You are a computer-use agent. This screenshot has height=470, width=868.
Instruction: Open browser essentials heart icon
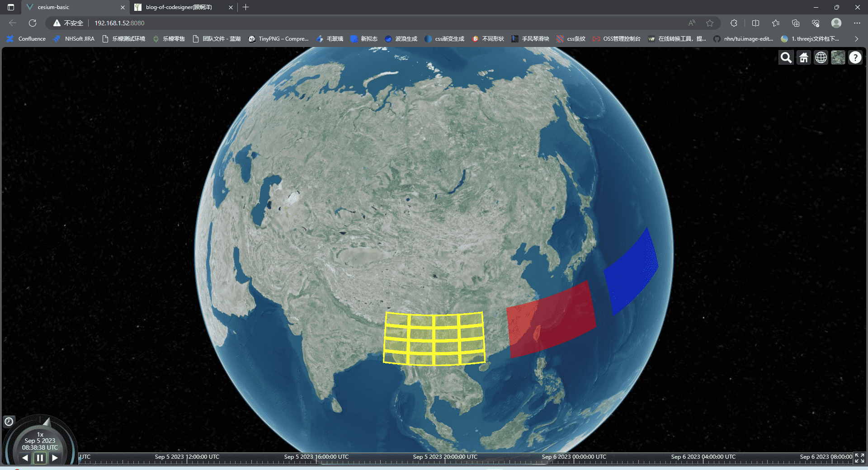click(816, 23)
